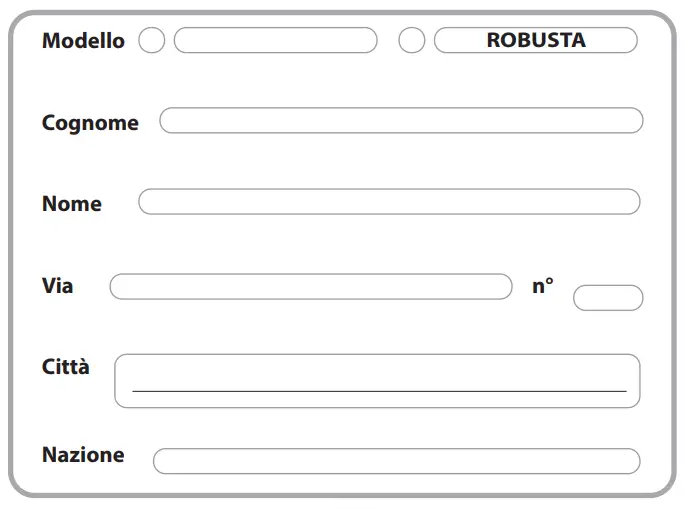Viewport: 684px width, 509px height.
Task: Select the radio button beside the blank Modello field
Action: [x=151, y=41]
